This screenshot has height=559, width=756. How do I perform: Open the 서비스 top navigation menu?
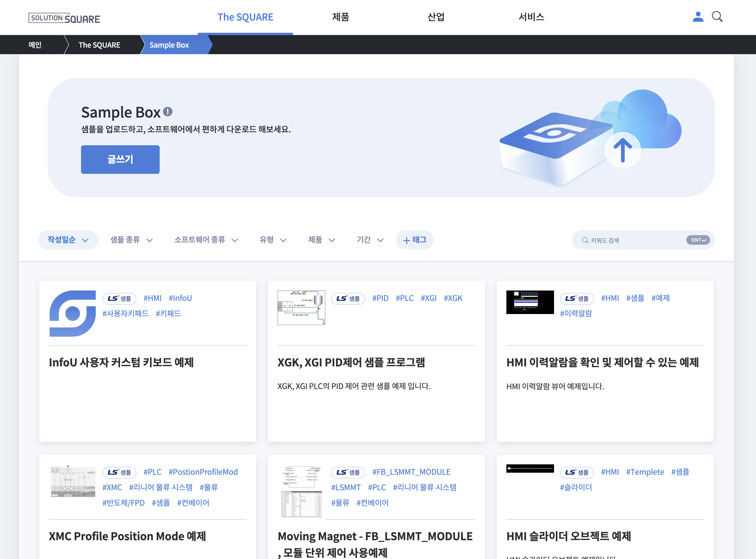point(531,17)
